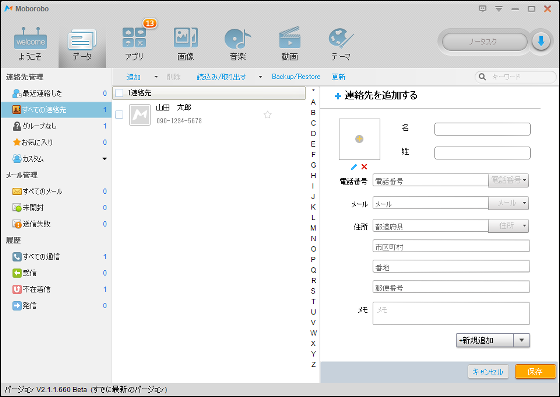Open the 住所 address type dropdown
Screen dimensions: 560x397
[509, 226]
